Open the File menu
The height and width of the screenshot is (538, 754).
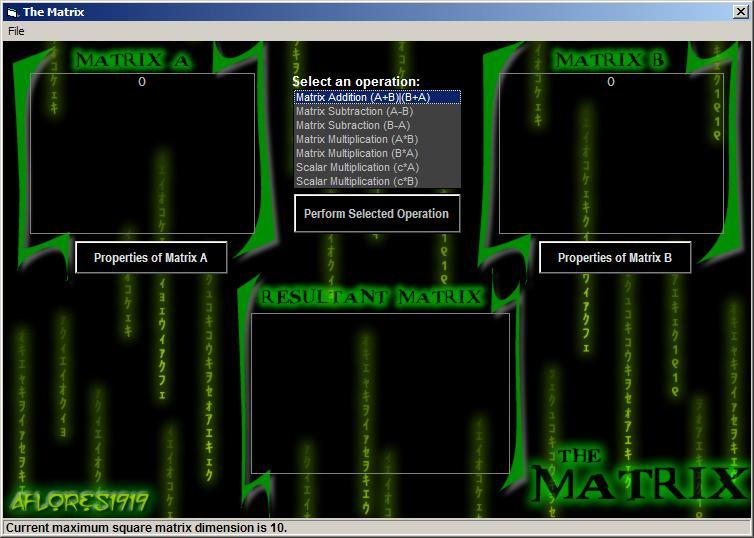16,31
